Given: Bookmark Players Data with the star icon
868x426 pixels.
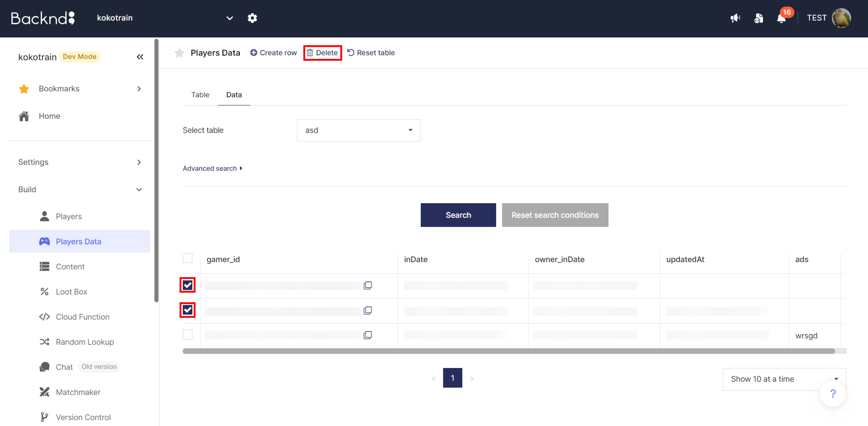Looking at the screenshot, I should click(x=179, y=53).
